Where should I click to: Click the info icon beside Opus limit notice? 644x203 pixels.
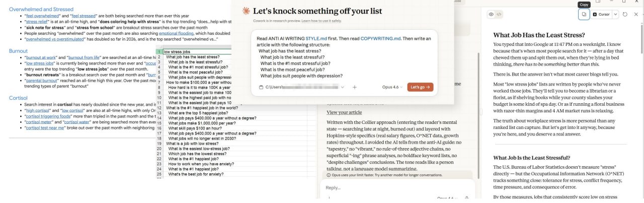329,175
